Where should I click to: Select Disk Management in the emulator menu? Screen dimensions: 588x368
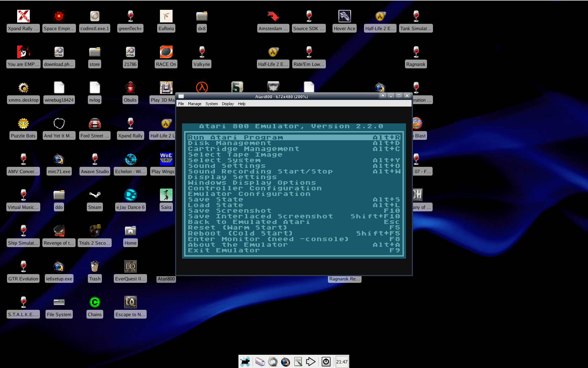point(230,143)
